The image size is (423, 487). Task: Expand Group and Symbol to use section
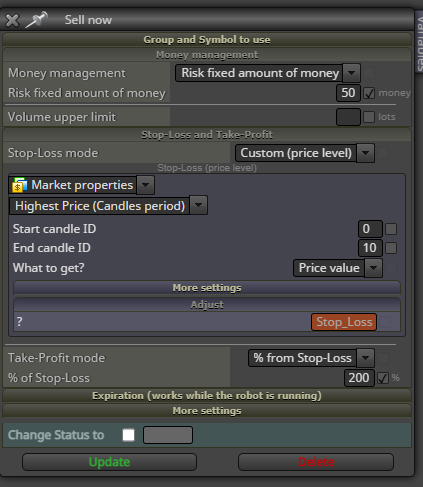coord(207,40)
